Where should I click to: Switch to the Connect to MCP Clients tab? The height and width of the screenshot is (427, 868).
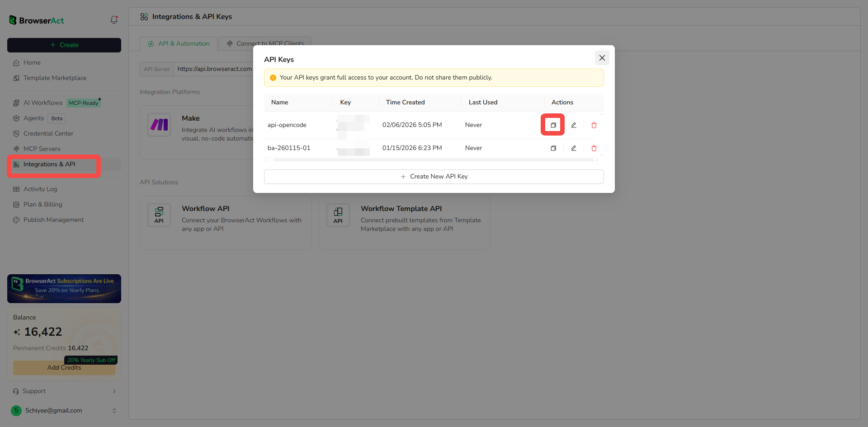click(265, 43)
